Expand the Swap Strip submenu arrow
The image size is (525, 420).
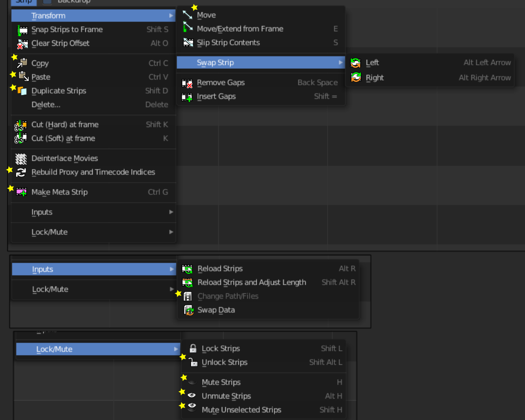(341, 62)
